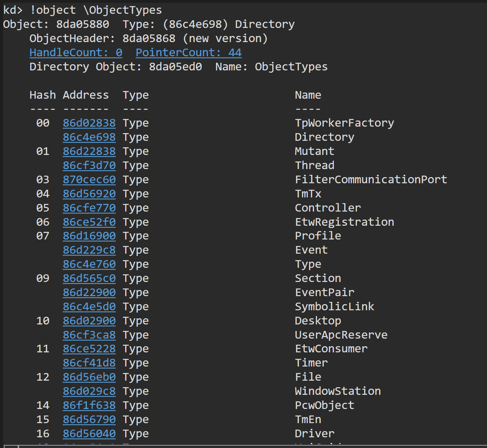
Task: Select the TmTx address link
Action: [89, 194]
